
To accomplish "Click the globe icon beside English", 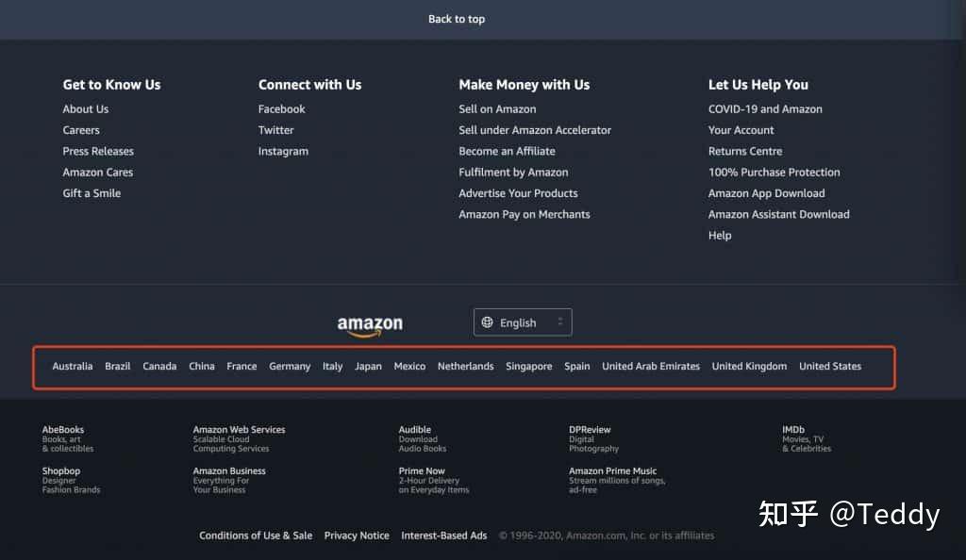I will click(x=488, y=322).
